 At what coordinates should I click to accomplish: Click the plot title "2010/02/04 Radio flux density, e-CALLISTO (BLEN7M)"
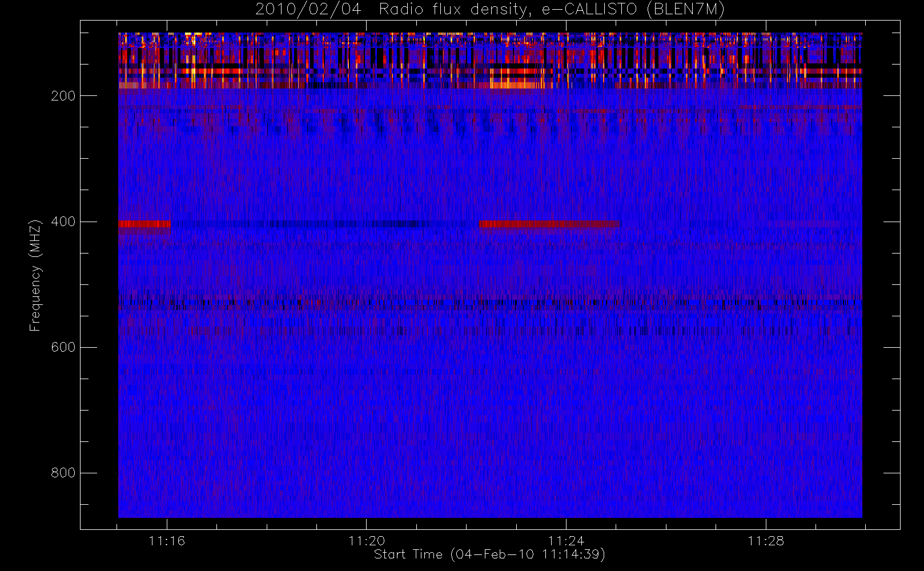tap(490, 10)
